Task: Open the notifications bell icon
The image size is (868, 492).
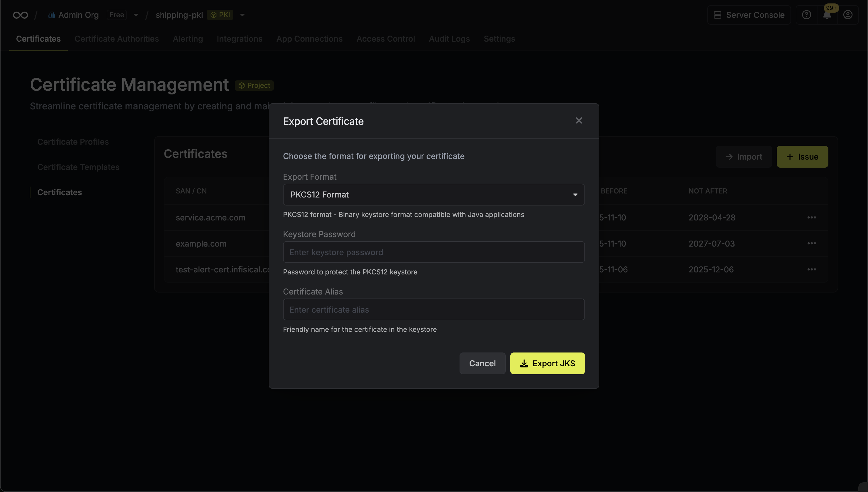Action: [x=827, y=15]
